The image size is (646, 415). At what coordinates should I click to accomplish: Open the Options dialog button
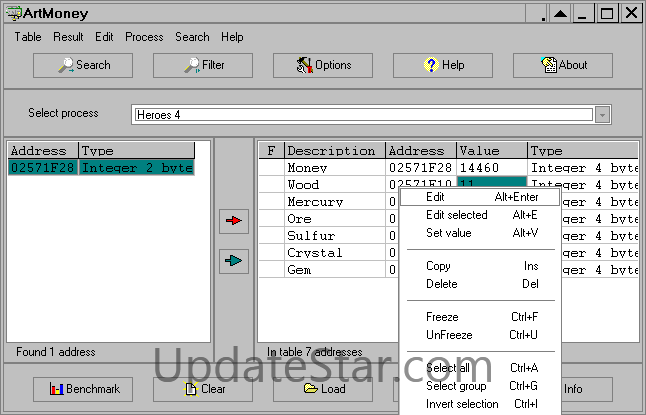pyautogui.click(x=323, y=65)
